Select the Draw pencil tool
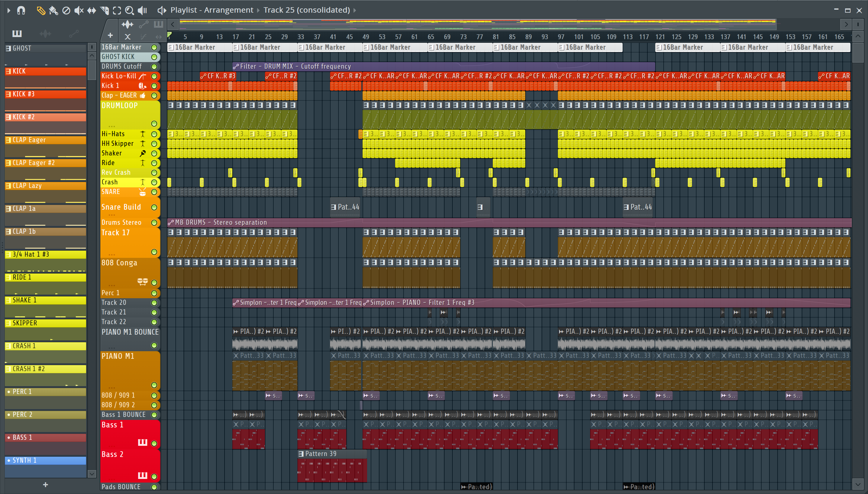Image resolution: width=868 pixels, height=494 pixels. pos(41,11)
